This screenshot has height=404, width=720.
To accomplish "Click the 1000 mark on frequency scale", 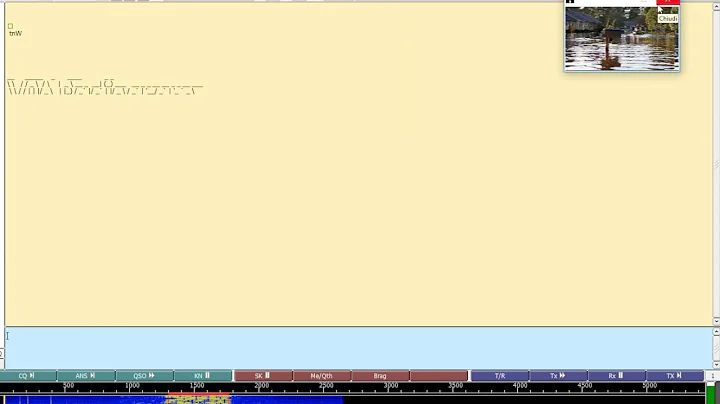I will tap(132, 386).
